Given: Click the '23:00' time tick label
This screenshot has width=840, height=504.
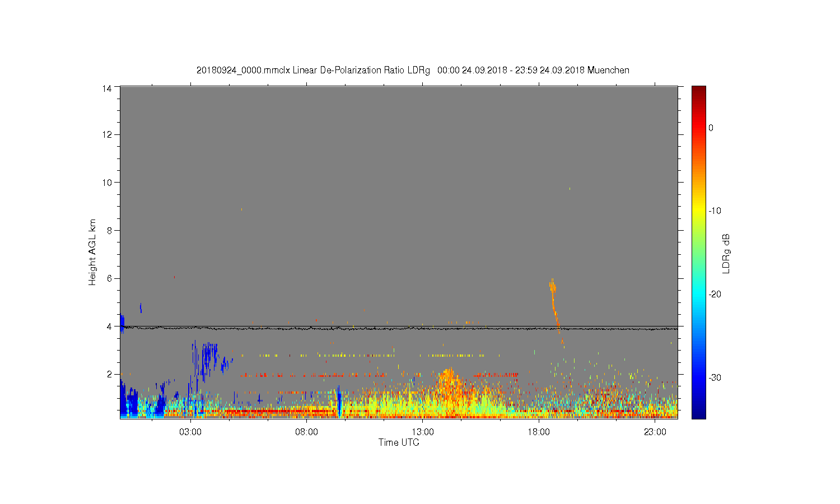Looking at the screenshot, I should pos(655,432).
